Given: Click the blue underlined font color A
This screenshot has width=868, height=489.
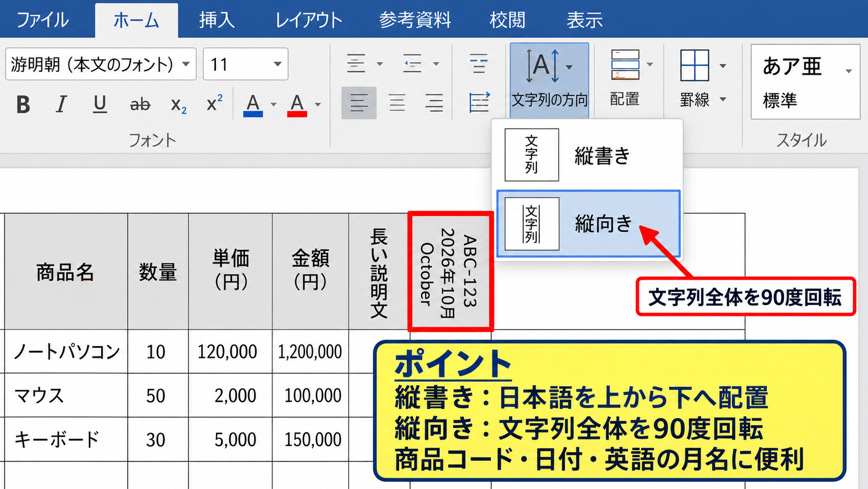Looking at the screenshot, I should point(253,105).
